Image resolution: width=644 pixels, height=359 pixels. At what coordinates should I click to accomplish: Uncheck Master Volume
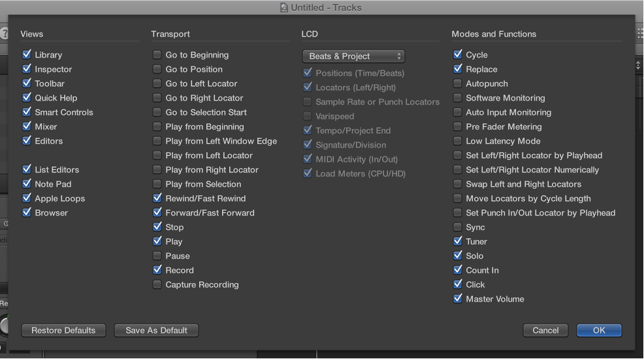(x=458, y=299)
